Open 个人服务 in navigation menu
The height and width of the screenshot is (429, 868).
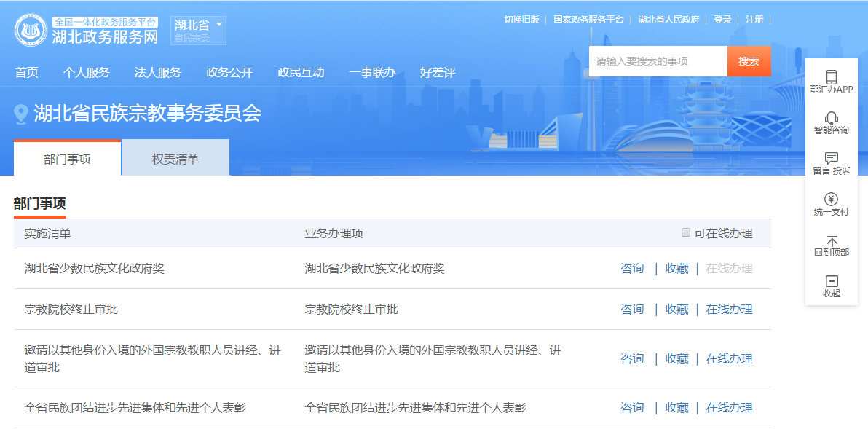(x=86, y=73)
